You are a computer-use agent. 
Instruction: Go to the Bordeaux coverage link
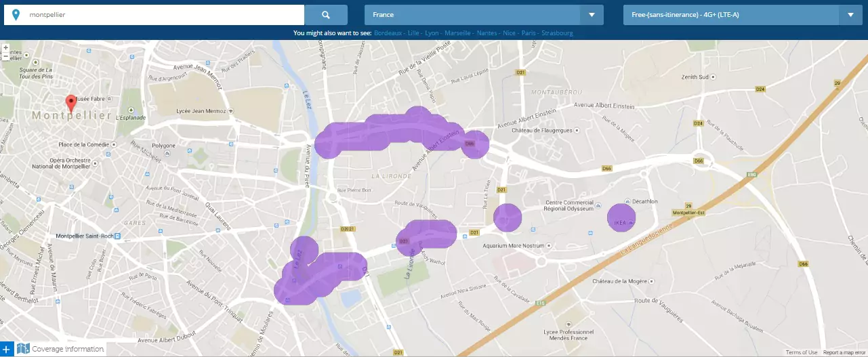point(388,33)
